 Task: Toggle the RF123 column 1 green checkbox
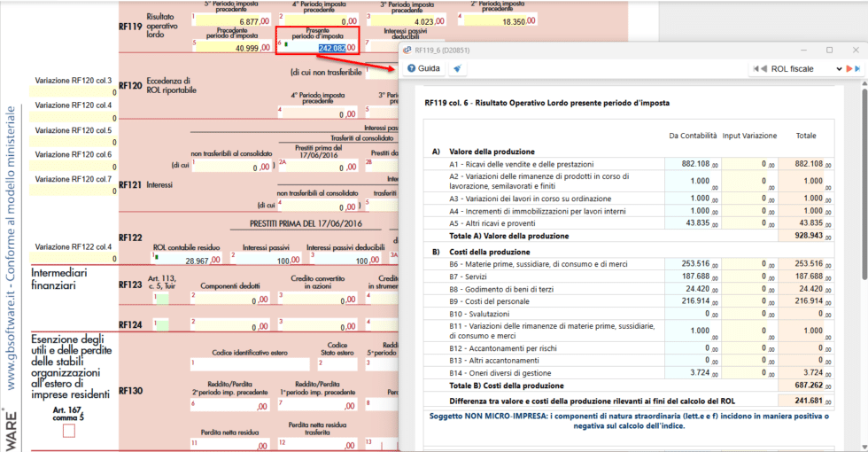(x=161, y=299)
